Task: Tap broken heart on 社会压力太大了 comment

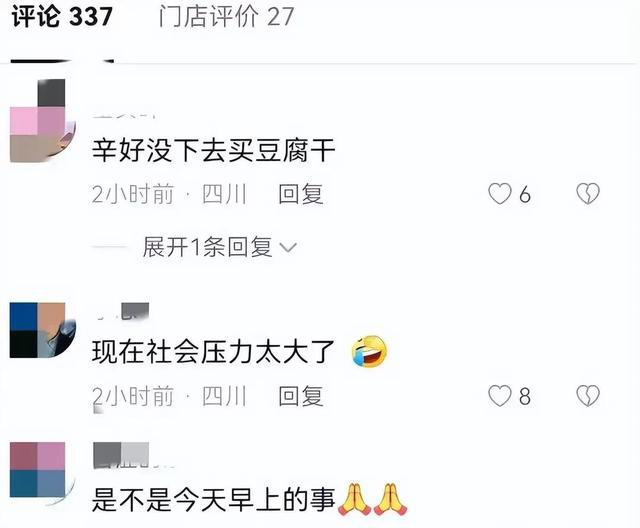Action: point(588,395)
